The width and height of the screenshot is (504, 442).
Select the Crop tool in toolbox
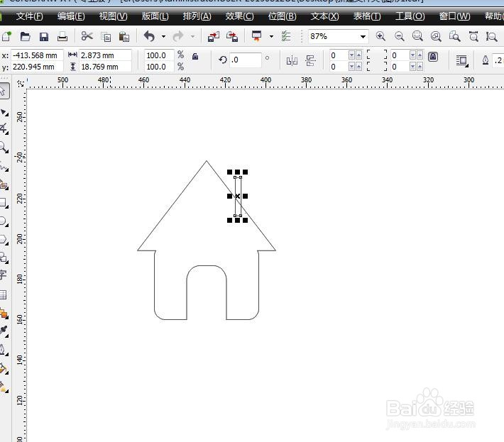tap(4, 129)
